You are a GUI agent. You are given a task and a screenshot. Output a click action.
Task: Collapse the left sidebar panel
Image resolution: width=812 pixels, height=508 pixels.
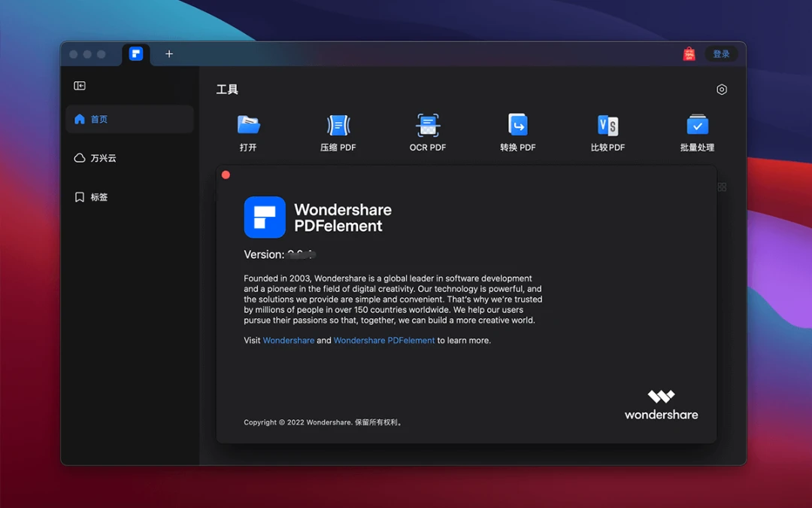[80, 85]
